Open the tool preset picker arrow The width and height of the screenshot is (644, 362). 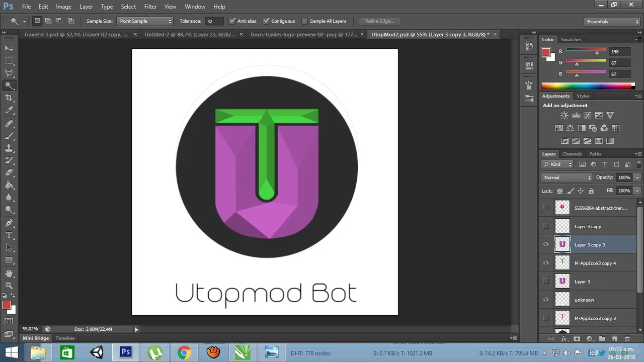click(x=24, y=22)
